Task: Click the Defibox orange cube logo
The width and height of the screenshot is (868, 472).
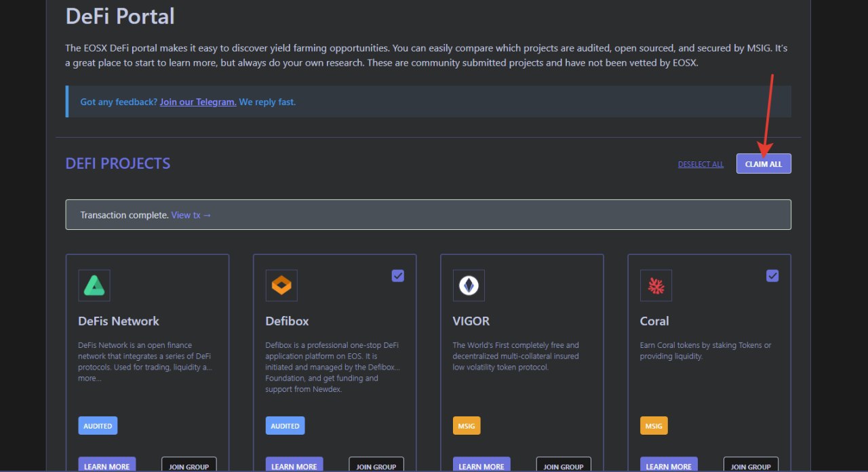Action: [x=281, y=286]
